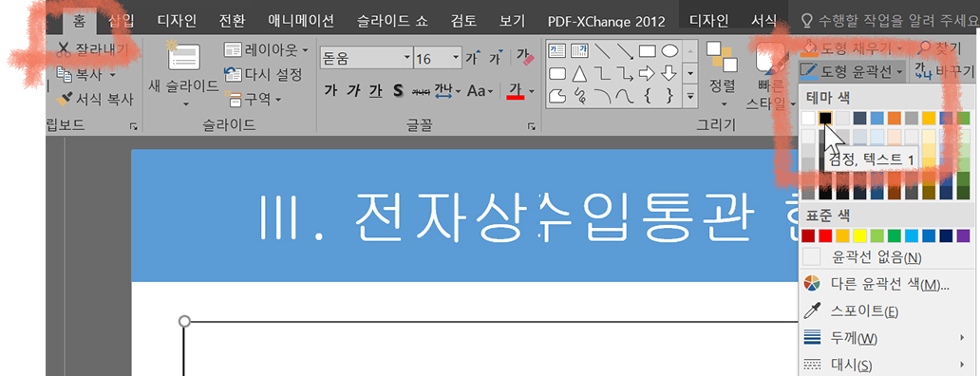The height and width of the screenshot is (376, 980).
Task: Open the Insert (삽입) ribbon tab
Action: pyautogui.click(x=122, y=21)
